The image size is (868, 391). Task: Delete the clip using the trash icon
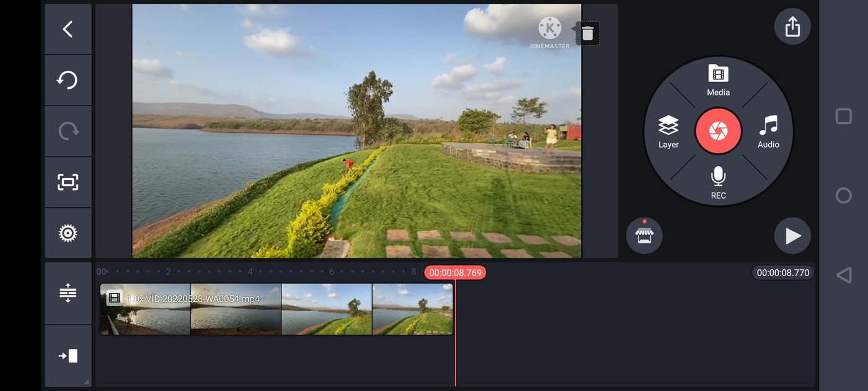[587, 33]
